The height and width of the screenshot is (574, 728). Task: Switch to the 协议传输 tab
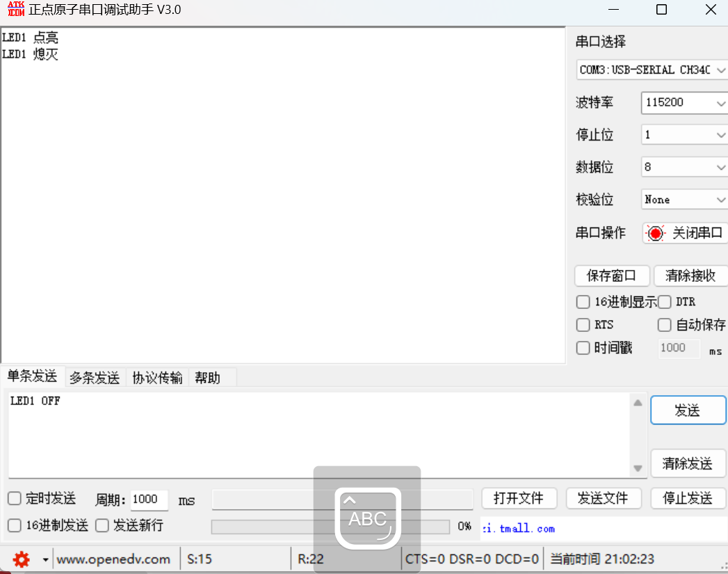click(x=157, y=378)
